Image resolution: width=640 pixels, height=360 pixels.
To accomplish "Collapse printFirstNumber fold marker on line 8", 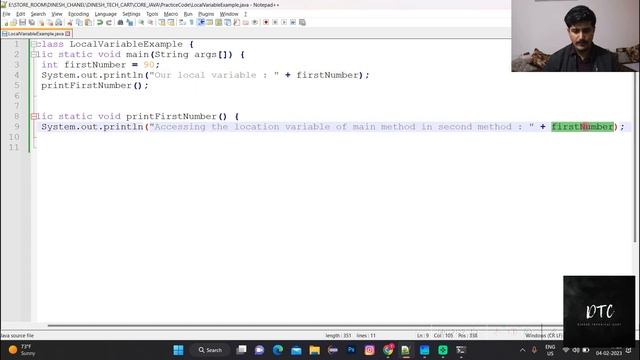I will point(34,116).
